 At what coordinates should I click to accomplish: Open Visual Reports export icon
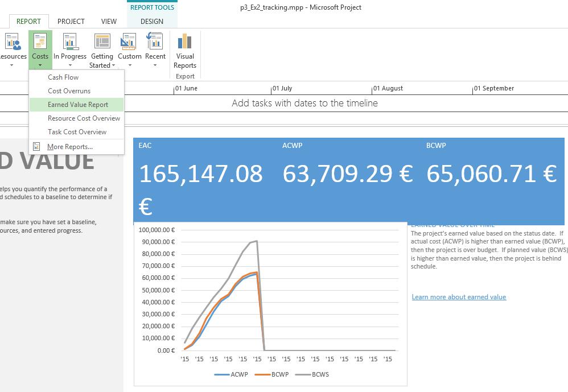pyautogui.click(x=185, y=42)
